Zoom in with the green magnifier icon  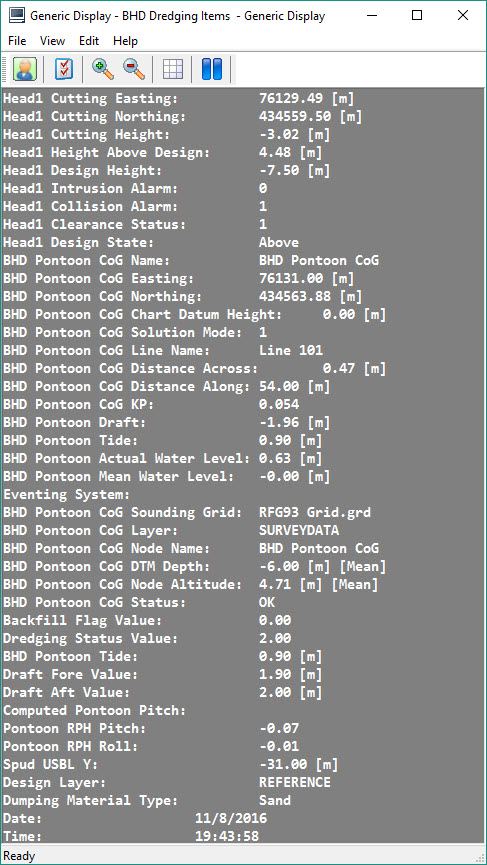coord(103,70)
